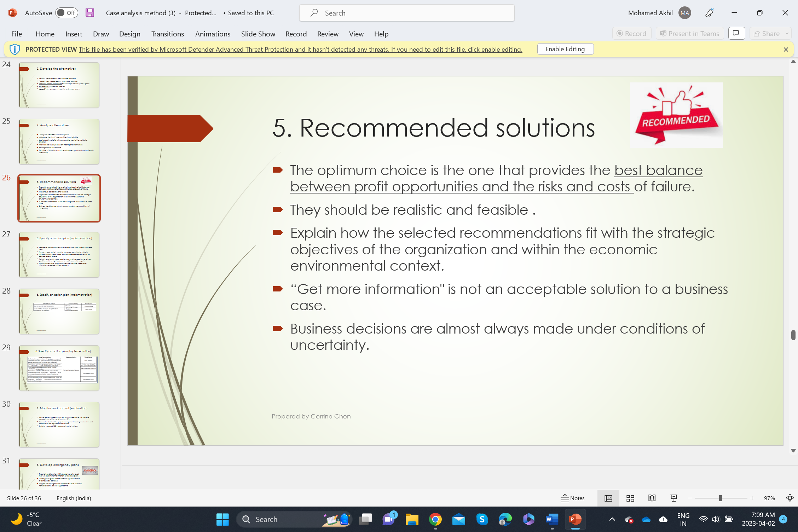Toggle the Notes pane
The image size is (798, 532).
pyautogui.click(x=573, y=498)
